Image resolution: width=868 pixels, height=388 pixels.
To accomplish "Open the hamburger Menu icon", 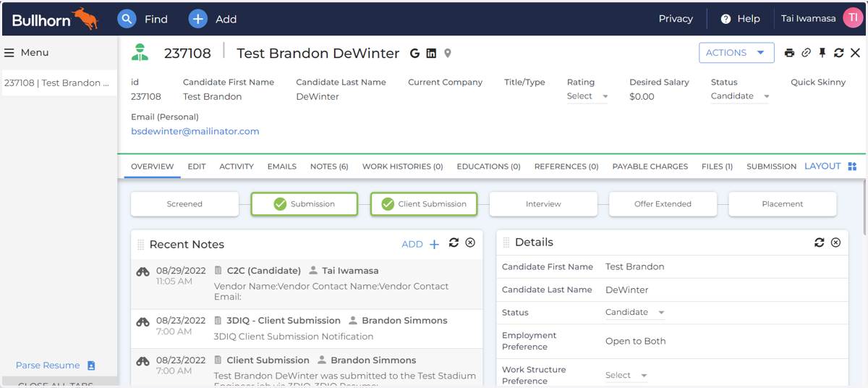I will click(x=9, y=52).
